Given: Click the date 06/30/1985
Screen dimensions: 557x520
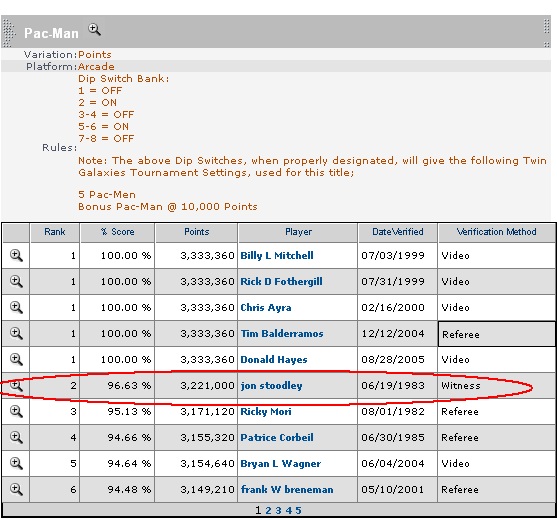Looking at the screenshot, I should pos(393,437).
